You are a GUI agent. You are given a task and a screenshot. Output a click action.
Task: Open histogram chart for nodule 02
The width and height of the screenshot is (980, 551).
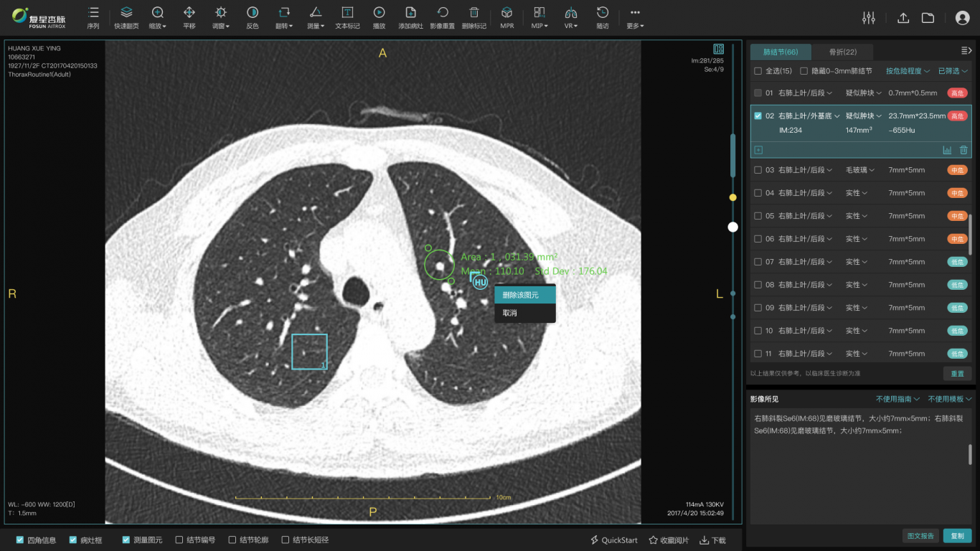(947, 150)
